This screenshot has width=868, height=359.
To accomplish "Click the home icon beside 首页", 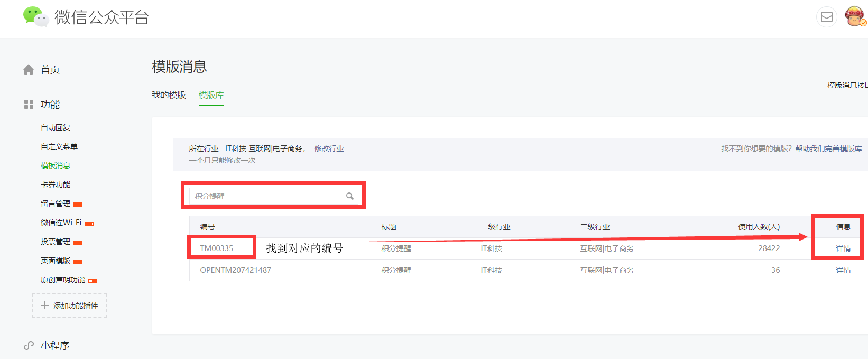I will [29, 70].
